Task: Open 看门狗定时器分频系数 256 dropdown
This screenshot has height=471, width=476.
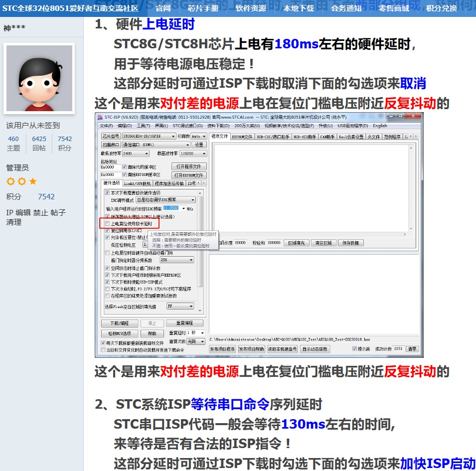Action: pyautogui.click(x=176, y=260)
